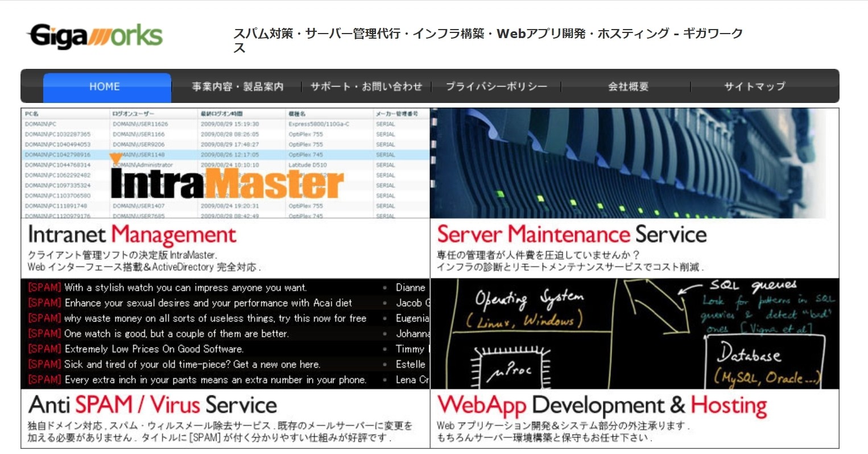Open Server Maintenance Service heading
This screenshot has width=868, height=454.
(572, 234)
